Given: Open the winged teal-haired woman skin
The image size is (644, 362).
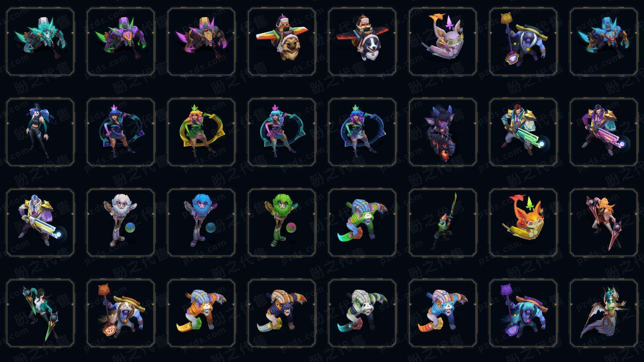Looking at the screenshot, I should tap(604, 313).
